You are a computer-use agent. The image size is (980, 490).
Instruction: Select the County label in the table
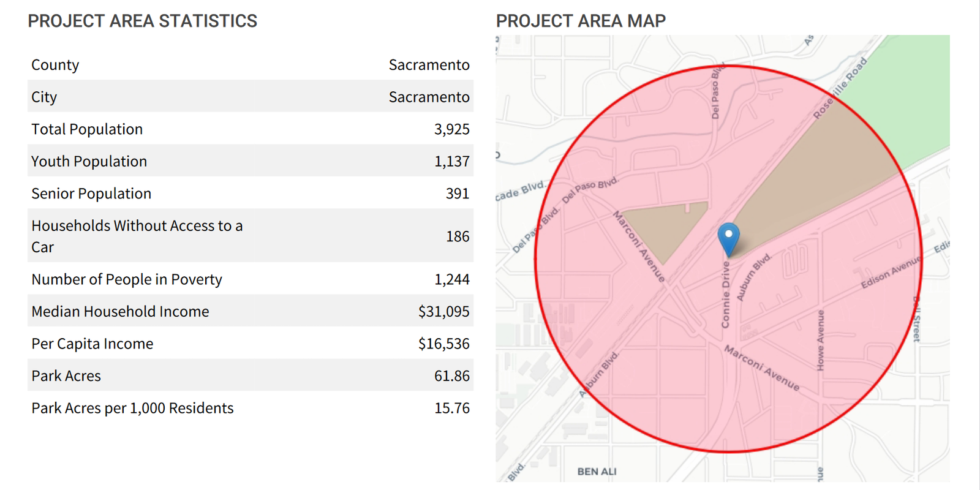[55, 65]
